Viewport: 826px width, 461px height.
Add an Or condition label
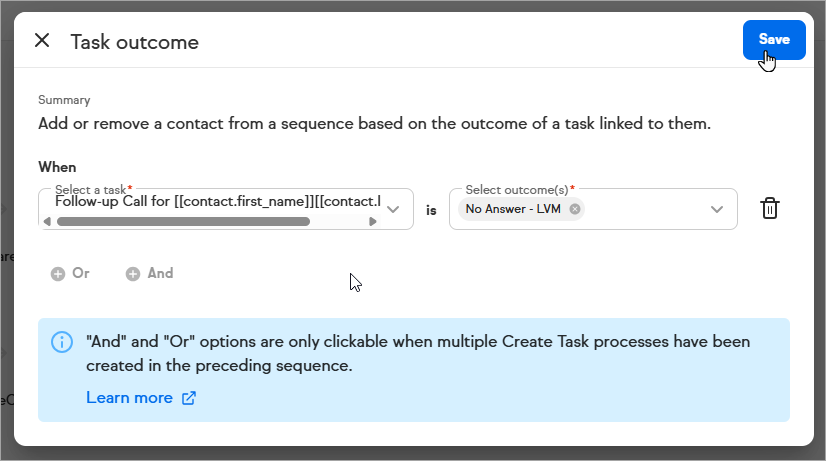[x=80, y=273]
